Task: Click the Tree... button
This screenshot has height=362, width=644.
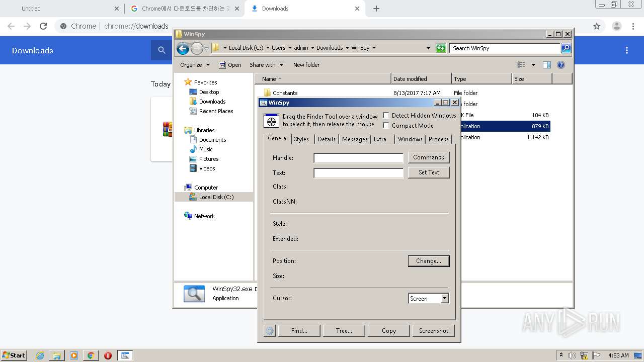Action: pyautogui.click(x=344, y=330)
